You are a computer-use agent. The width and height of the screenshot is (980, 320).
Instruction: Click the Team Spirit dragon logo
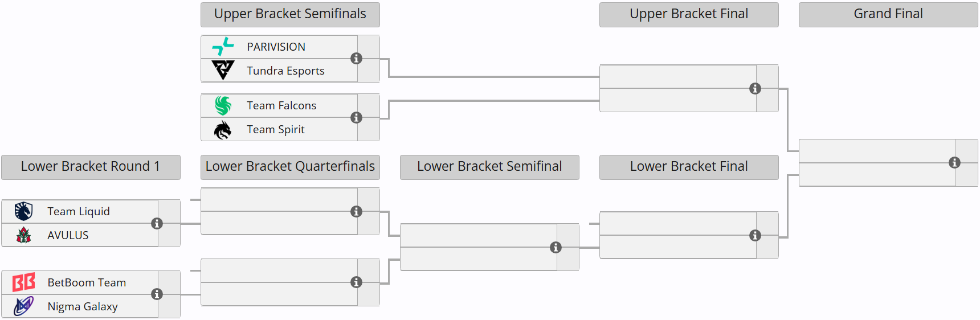pos(223,130)
